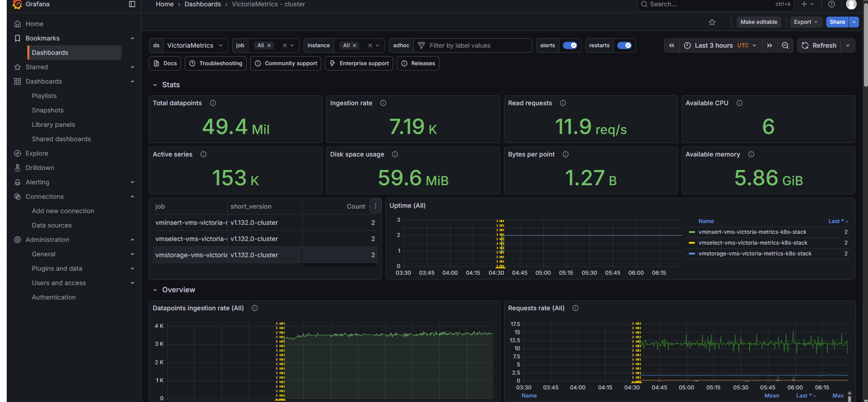
Task: Disable the alerts toggle switch
Action: tap(570, 45)
